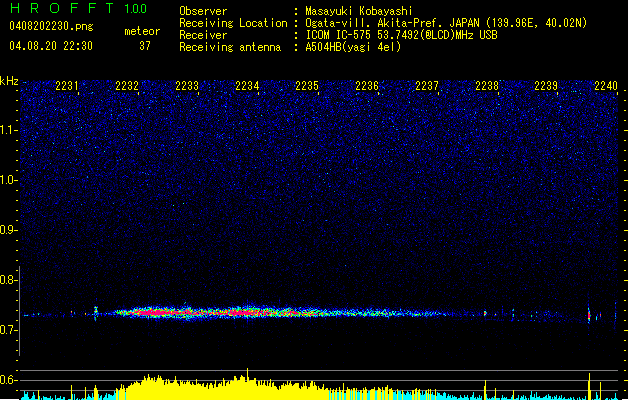Click the small echo blip before 2232
Image resolution: width=629 pixels, height=400 pixels.
(96, 313)
